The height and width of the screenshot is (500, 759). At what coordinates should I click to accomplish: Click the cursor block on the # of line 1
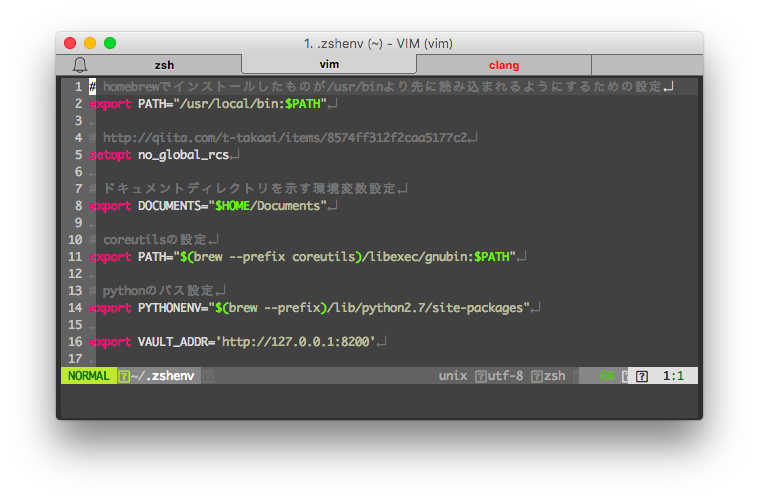(92, 87)
